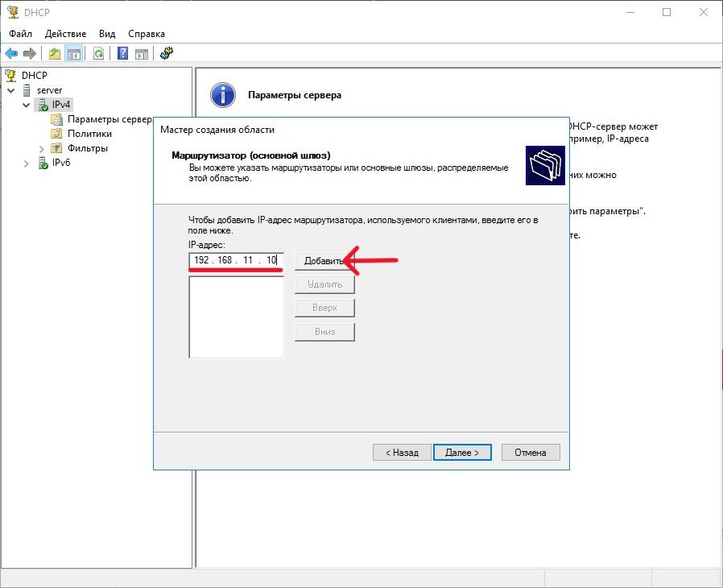Open the Вид menu
723x588 pixels.
click(107, 34)
